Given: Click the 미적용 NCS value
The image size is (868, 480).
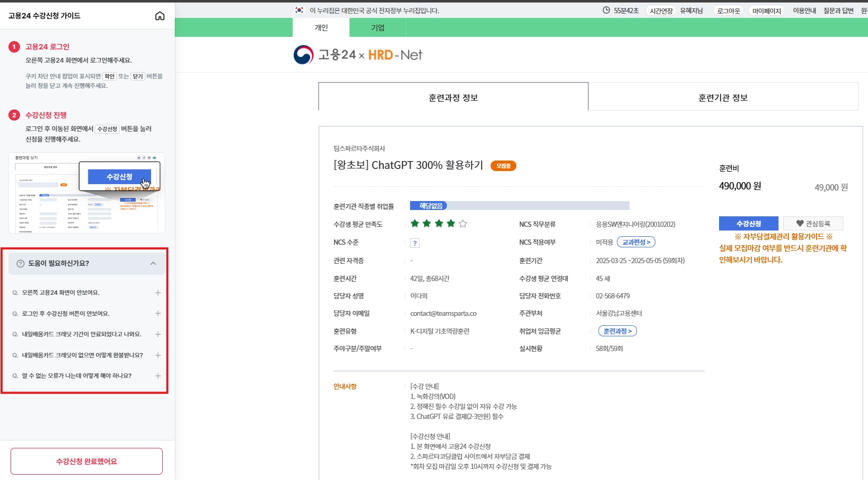Looking at the screenshot, I should (604, 243).
